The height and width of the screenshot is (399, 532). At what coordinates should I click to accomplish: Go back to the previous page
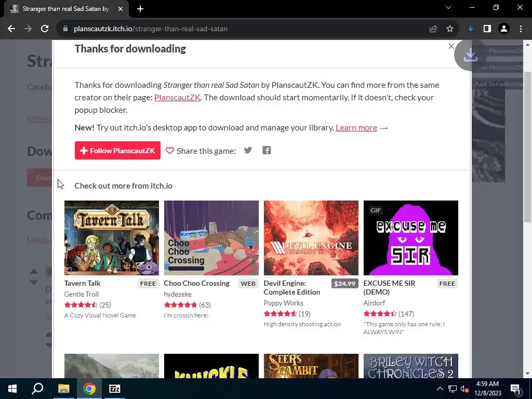point(11,29)
